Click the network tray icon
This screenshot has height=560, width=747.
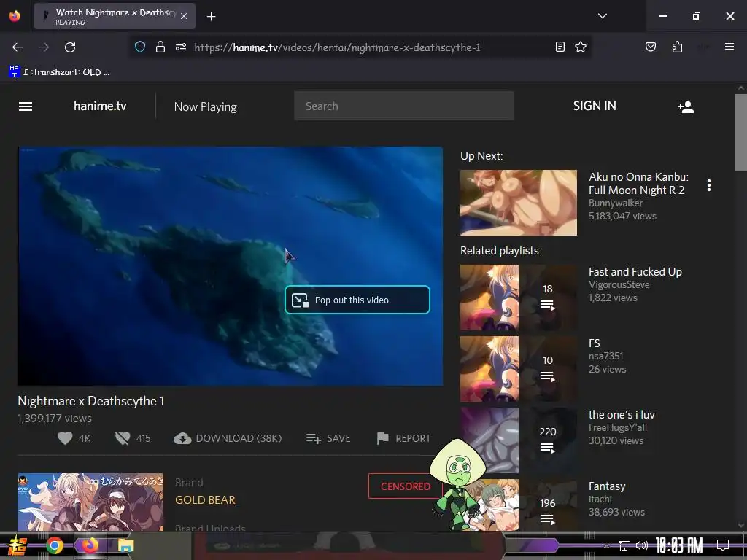click(x=624, y=545)
